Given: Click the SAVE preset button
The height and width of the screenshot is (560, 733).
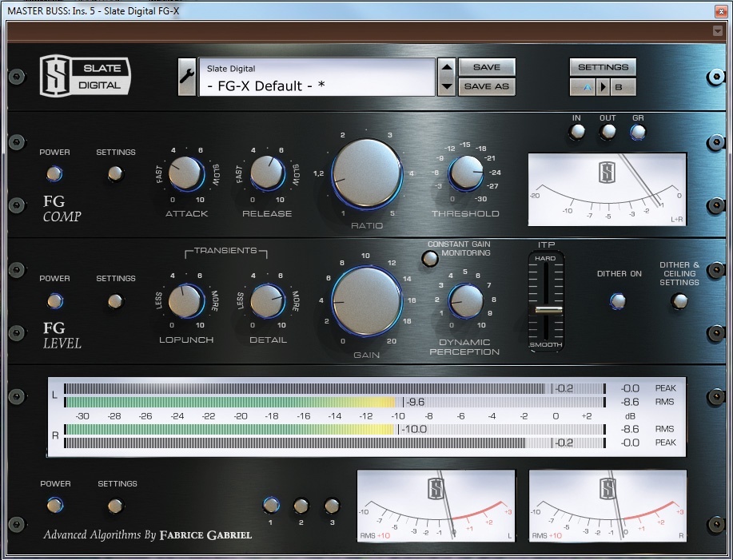Looking at the screenshot, I should point(487,67).
